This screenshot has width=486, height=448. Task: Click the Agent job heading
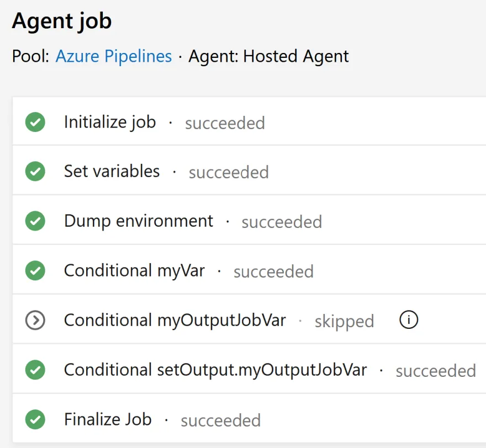tap(62, 21)
